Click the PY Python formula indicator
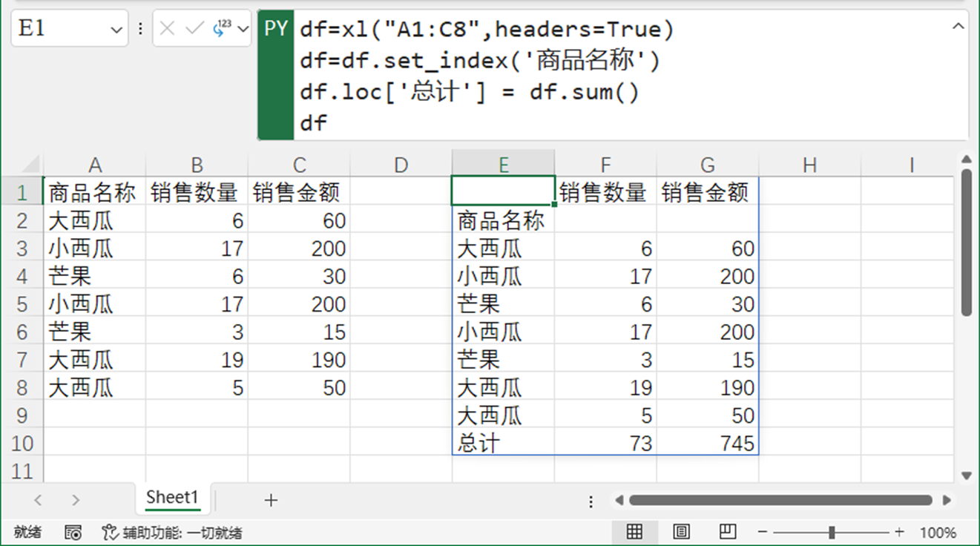This screenshot has height=546, width=980. (x=275, y=28)
